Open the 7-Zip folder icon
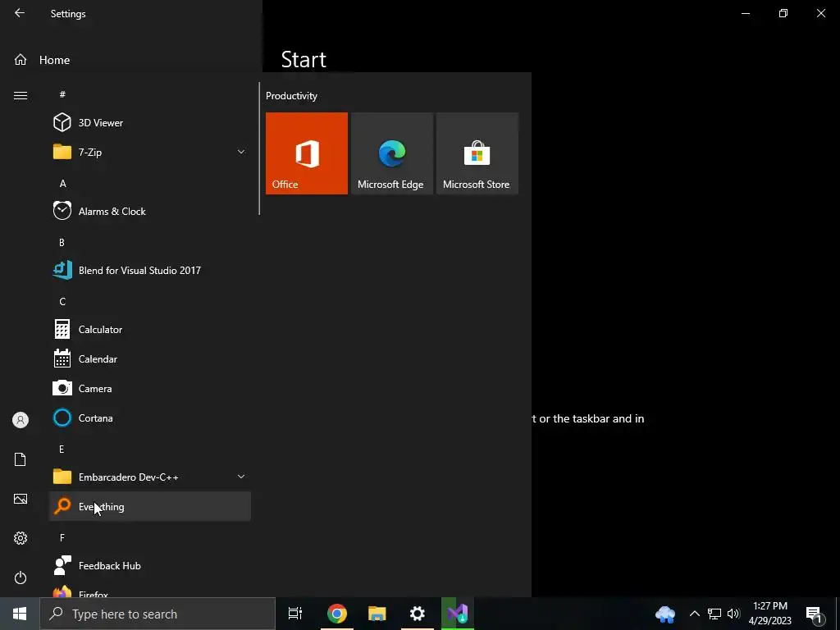Viewport: 840px width, 630px height. (x=62, y=152)
